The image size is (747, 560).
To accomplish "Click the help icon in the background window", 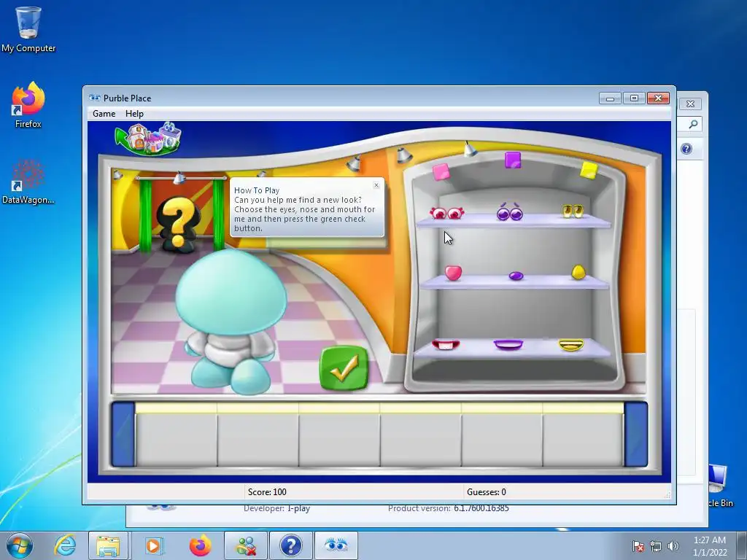I will click(686, 149).
